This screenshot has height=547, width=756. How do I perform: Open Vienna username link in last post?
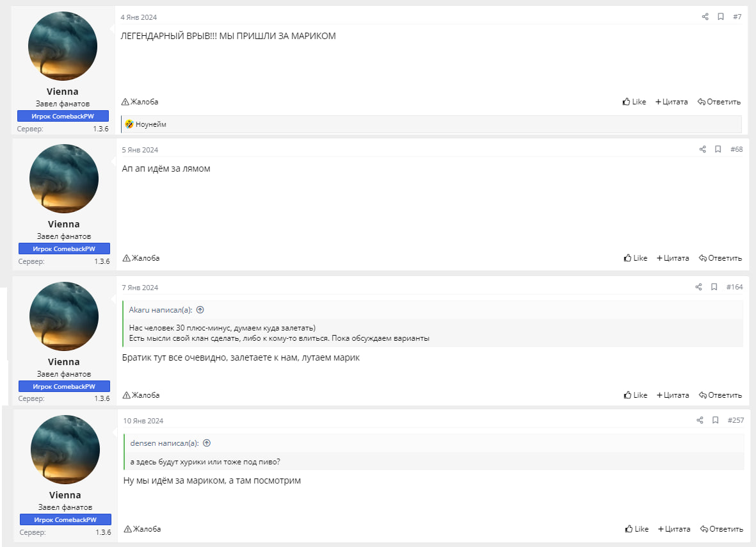pyautogui.click(x=65, y=495)
